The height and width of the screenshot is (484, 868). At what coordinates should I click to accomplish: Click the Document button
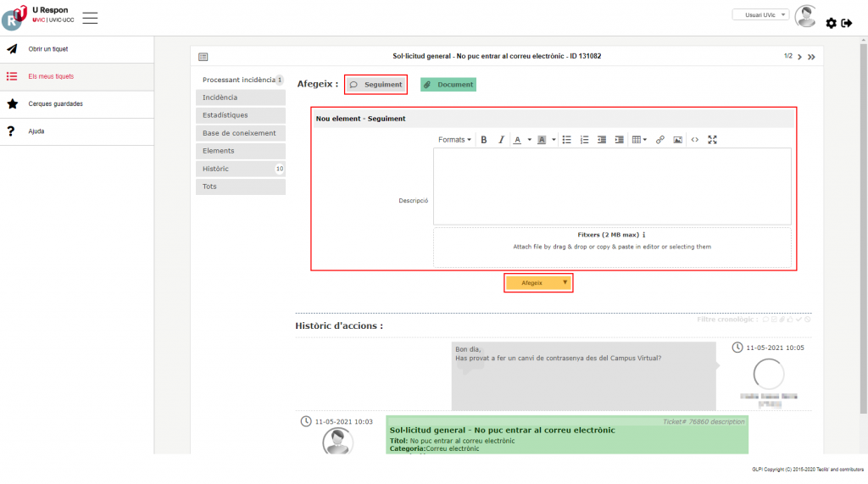(x=448, y=85)
